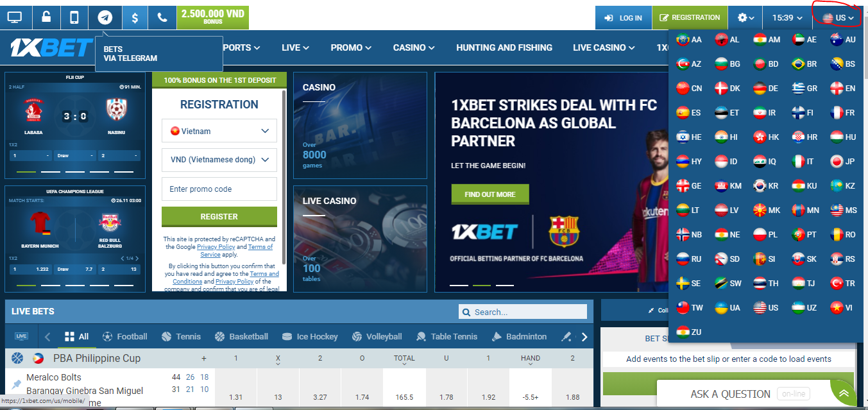The height and width of the screenshot is (410, 868).
Task: Click the 1XBET logo
Action: tap(52, 47)
